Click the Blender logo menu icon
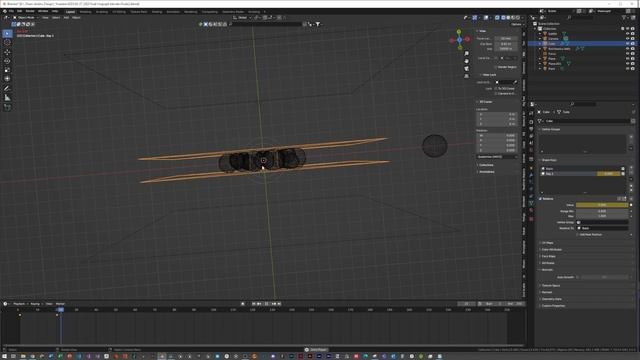 pyautogui.click(x=4, y=11)
